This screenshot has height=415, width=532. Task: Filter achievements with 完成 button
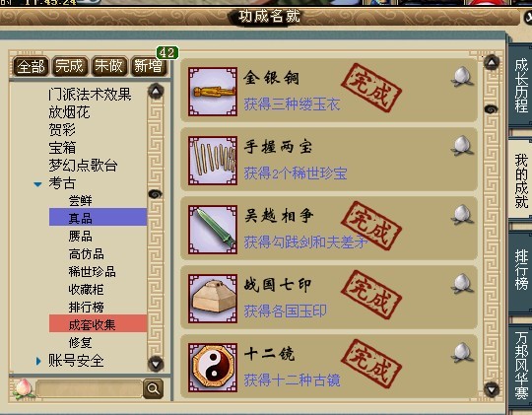70,66
